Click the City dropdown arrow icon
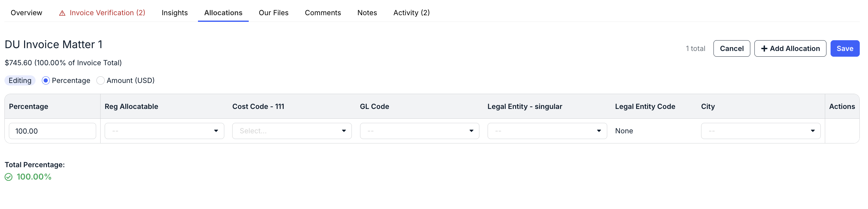The width and height of the screenshot is (868, 209). (x=812, y=131)
